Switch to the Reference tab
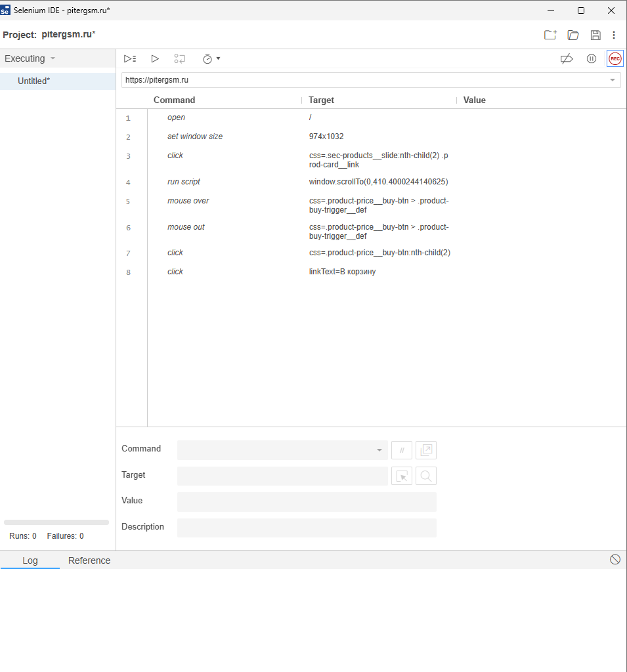Viewport: 627px width, 672px height. (x=89, y=560)
